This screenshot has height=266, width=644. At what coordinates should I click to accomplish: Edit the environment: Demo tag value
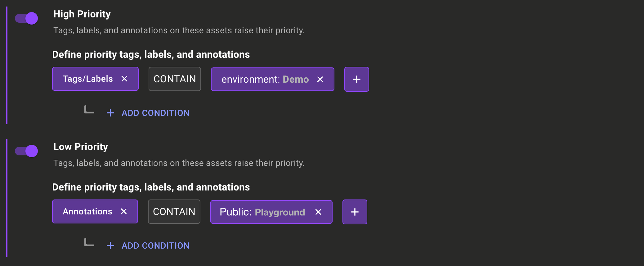295,79
